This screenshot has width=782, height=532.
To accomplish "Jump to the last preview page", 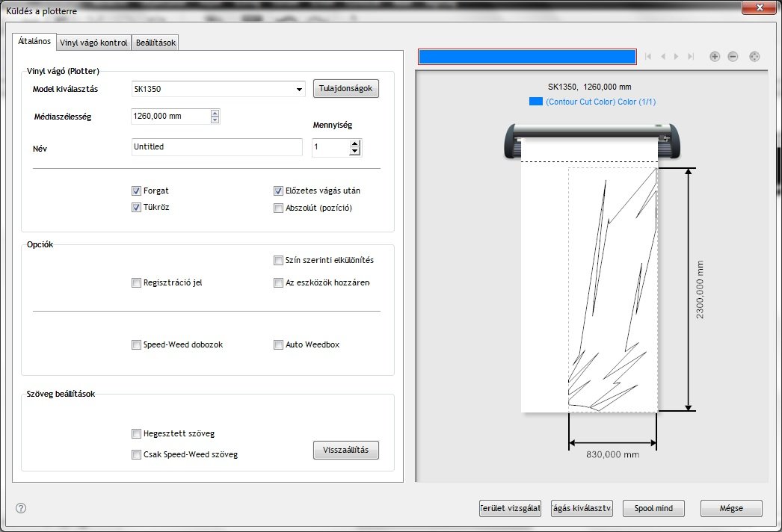I will (x=690, y=57).
